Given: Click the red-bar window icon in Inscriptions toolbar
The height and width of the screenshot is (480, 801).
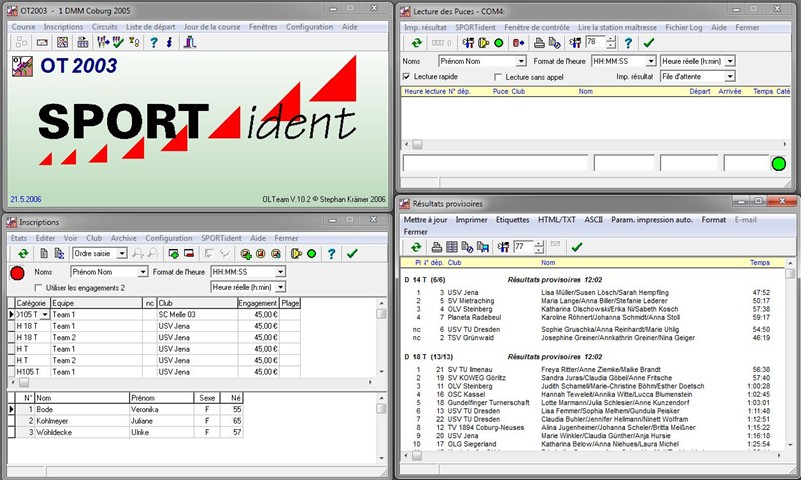Looking at the screenshot, I should click(189, 253).
